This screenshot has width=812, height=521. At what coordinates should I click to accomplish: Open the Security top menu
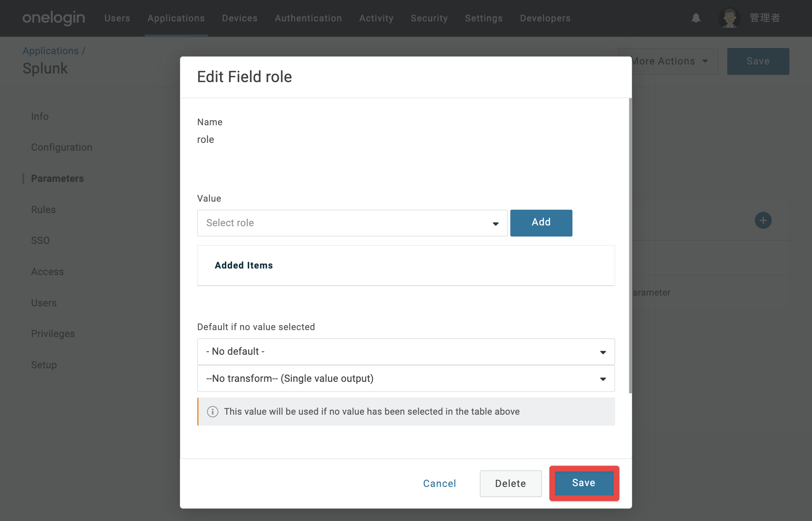429,18
